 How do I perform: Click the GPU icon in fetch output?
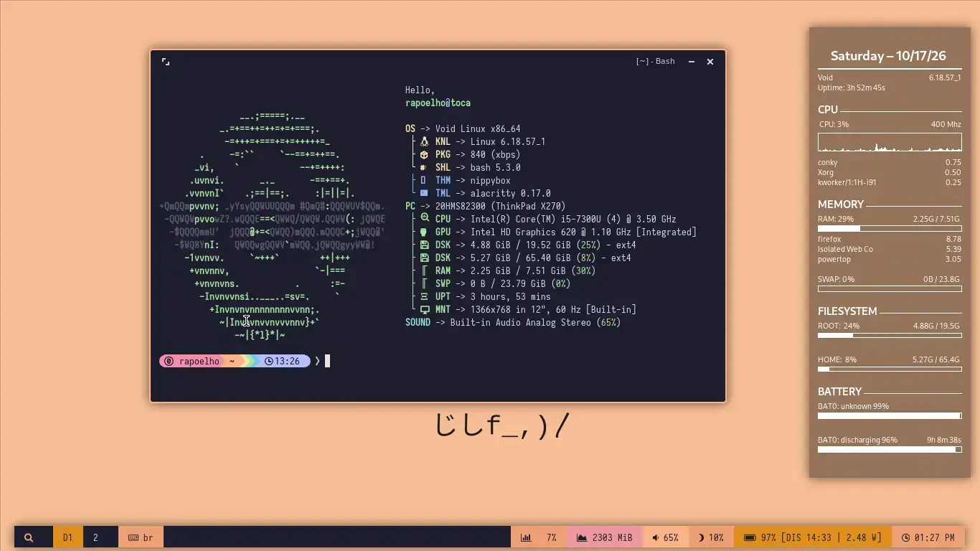(424, 232)
